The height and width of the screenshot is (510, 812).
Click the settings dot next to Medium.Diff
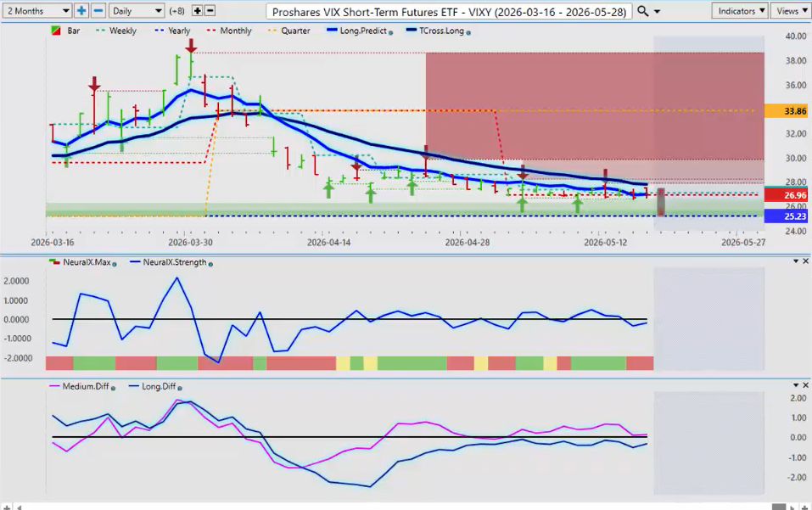point(114,389)
